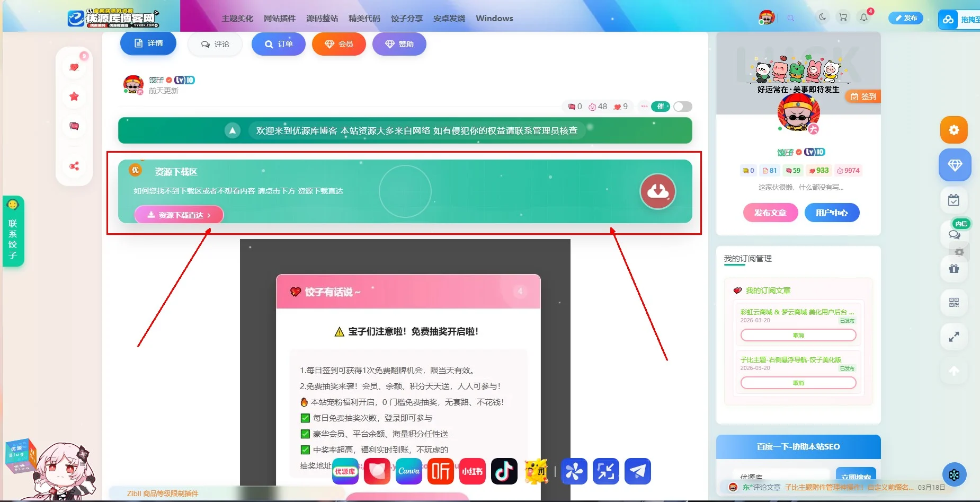Open the 主题美化 menu item
Screen dimensions: 980x502
(x=237, y=18)
